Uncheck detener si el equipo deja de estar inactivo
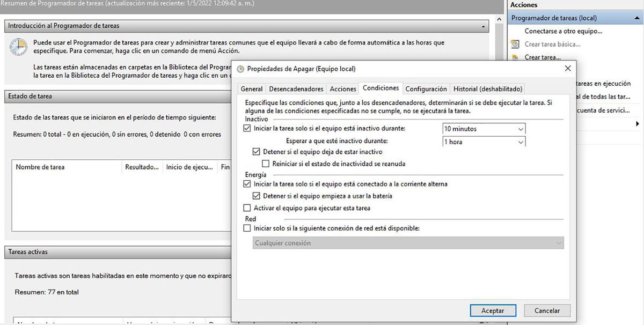The height and width of the screenshot is (325, 644). pos(256,152)
